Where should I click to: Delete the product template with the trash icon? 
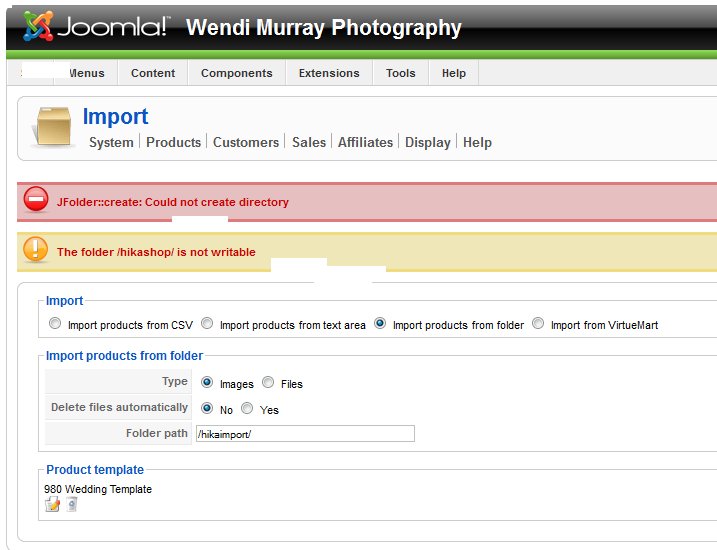click(x=72, y=505)
